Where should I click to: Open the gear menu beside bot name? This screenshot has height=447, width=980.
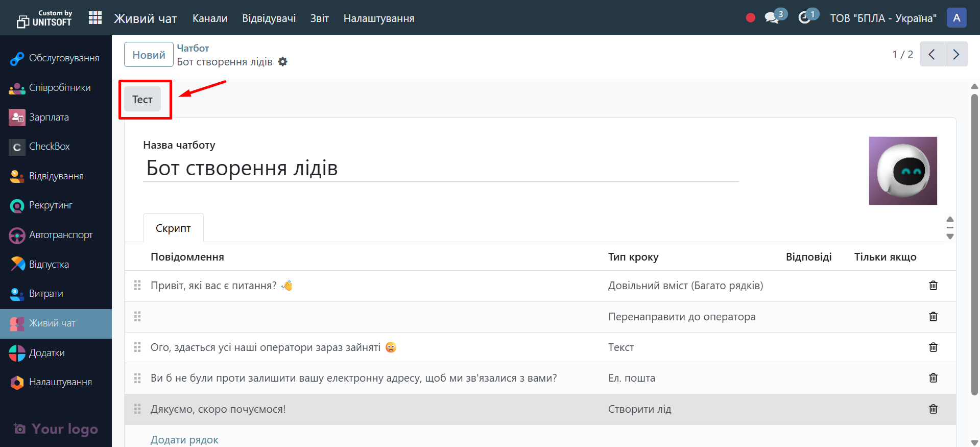[x=283, y=62]
